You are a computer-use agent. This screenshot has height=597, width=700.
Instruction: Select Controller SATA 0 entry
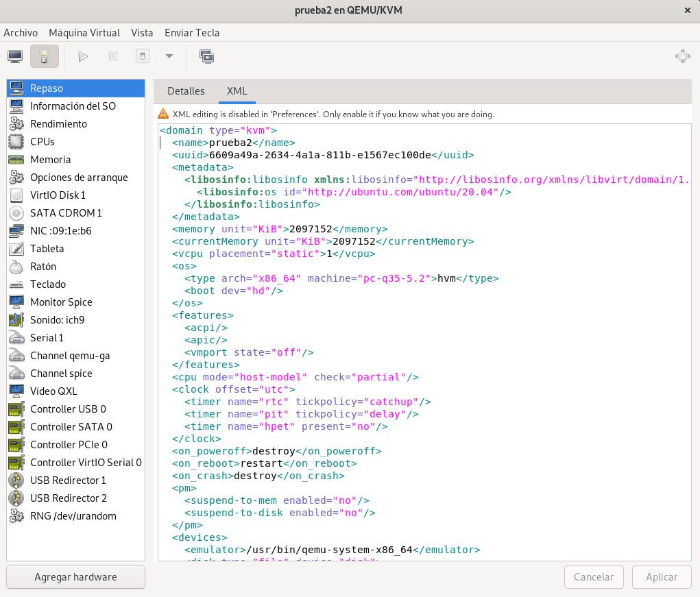pos(76,427)
